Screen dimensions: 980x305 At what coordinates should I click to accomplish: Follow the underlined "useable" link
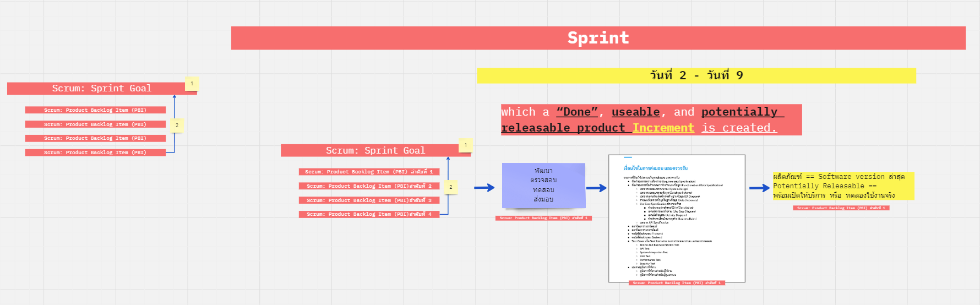click(635, 112)
